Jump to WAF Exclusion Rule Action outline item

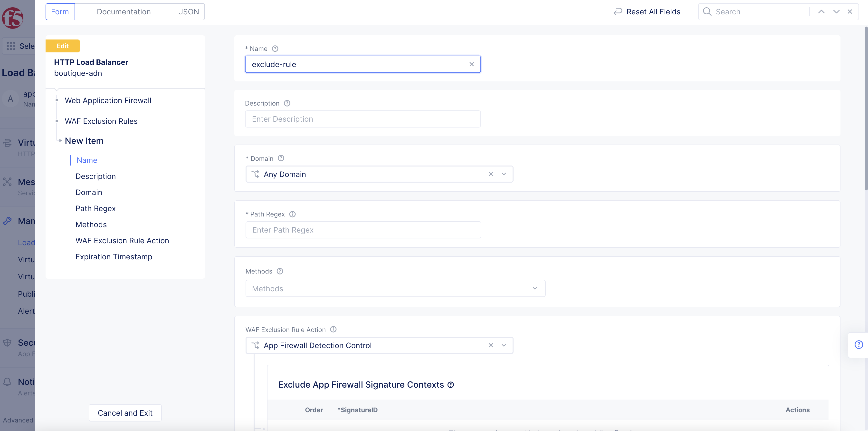click(122, 241)
